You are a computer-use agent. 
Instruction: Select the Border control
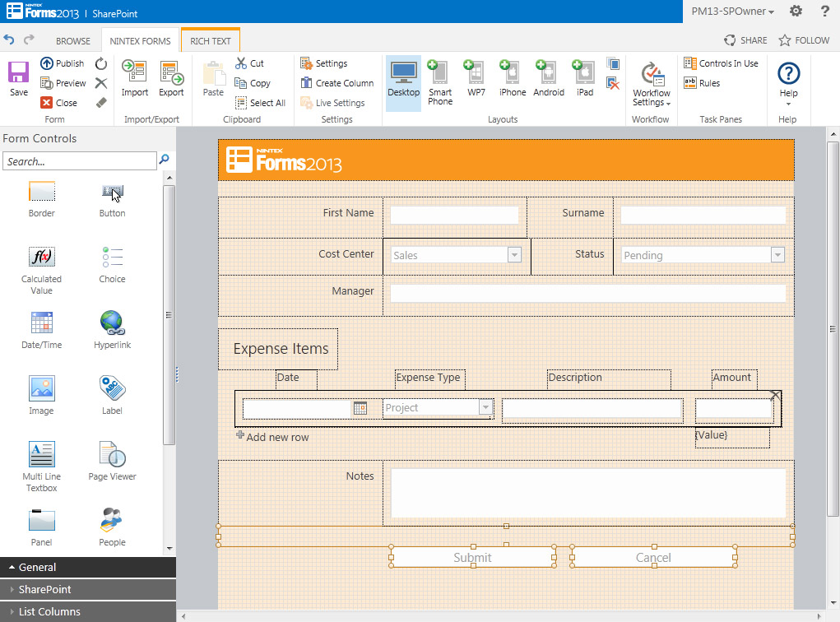[42, 199]
